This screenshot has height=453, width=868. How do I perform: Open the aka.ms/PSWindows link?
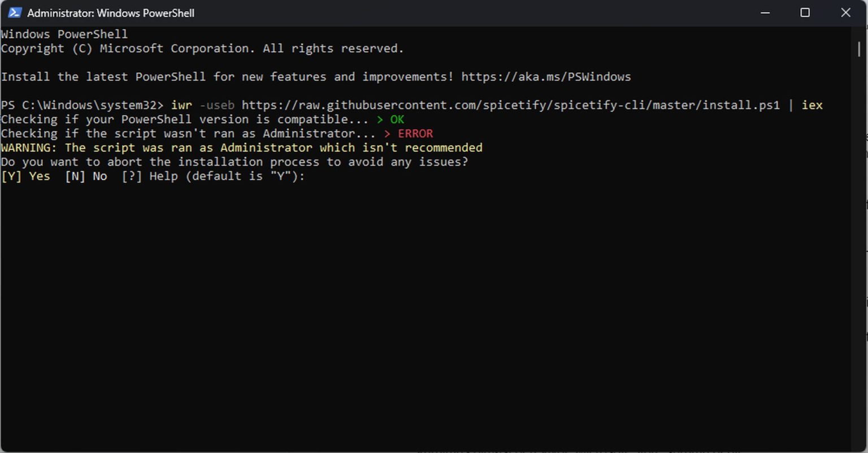pyautogui.click(x=546, y=77)
